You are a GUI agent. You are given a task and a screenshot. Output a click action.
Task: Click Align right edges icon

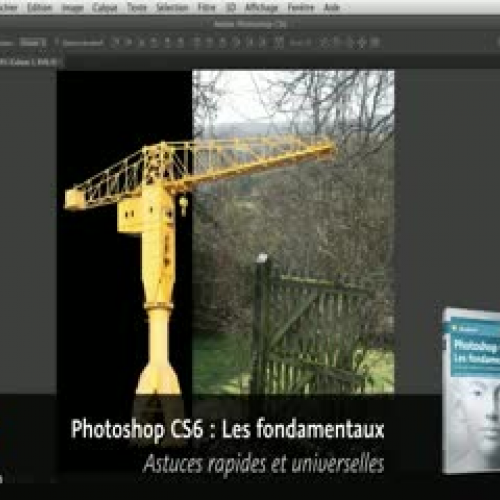click(180, 42)
